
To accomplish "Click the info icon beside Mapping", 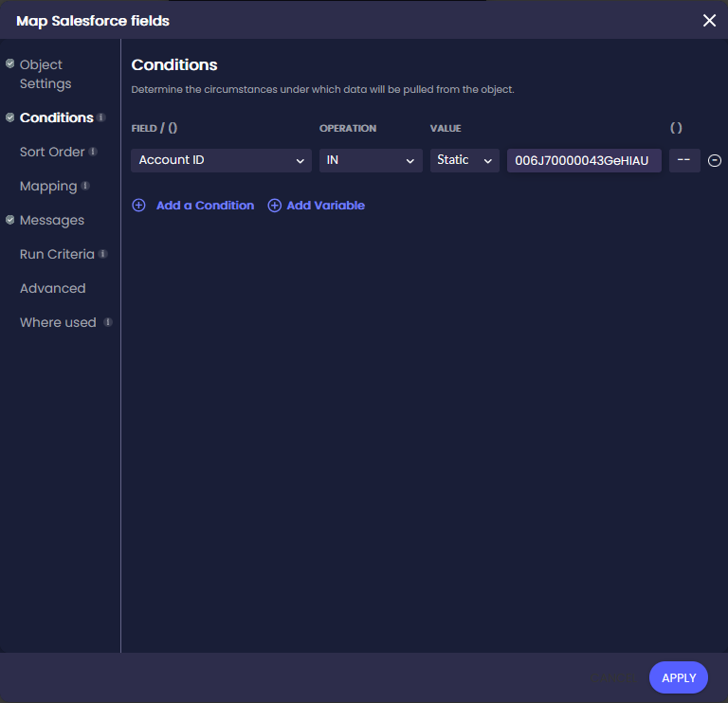I will point(85,186).
